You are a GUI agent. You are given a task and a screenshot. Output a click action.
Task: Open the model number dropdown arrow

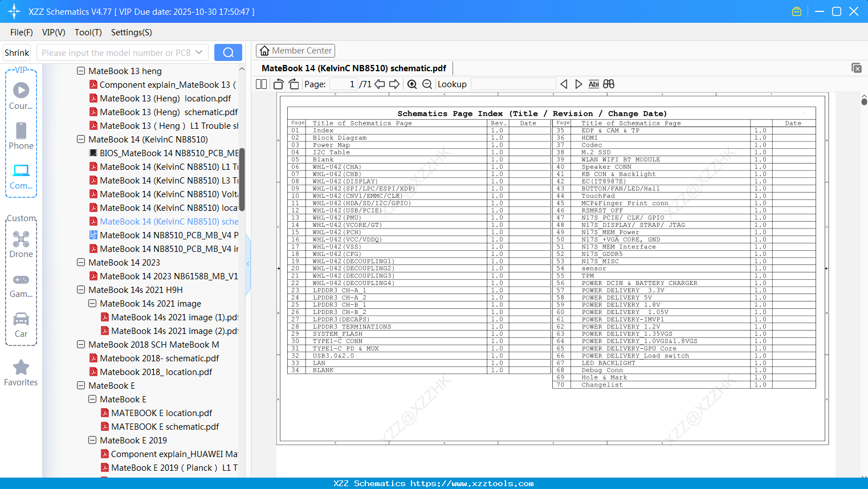tap(199, 52)
